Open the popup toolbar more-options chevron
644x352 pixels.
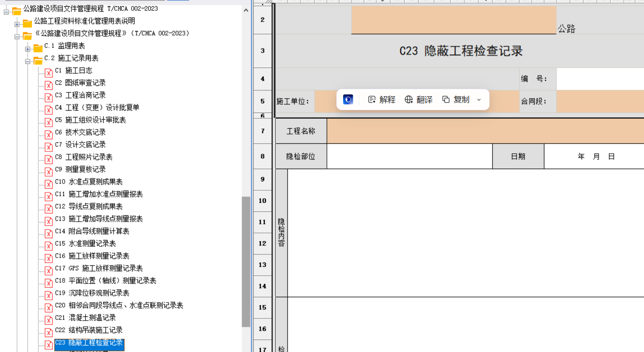[479, 100]
